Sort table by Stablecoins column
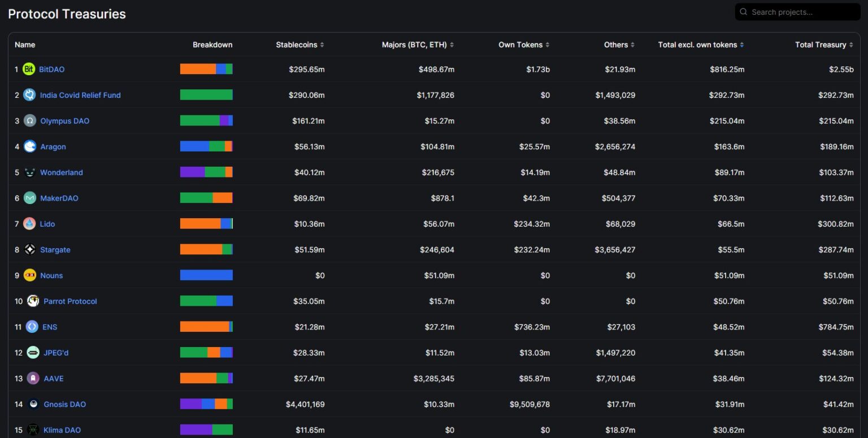Image resolution: width=868 pixels, height=438 pixels. pos(300,45)
